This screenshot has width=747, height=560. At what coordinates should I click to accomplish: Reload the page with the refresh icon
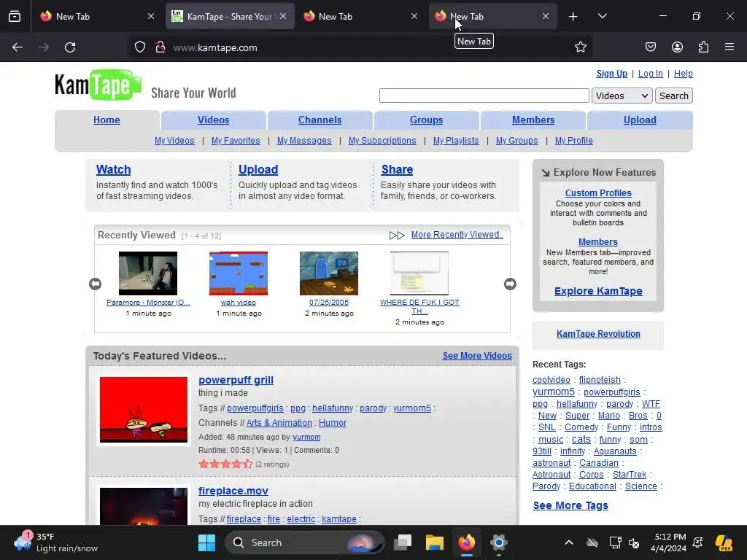pos(70,47)
